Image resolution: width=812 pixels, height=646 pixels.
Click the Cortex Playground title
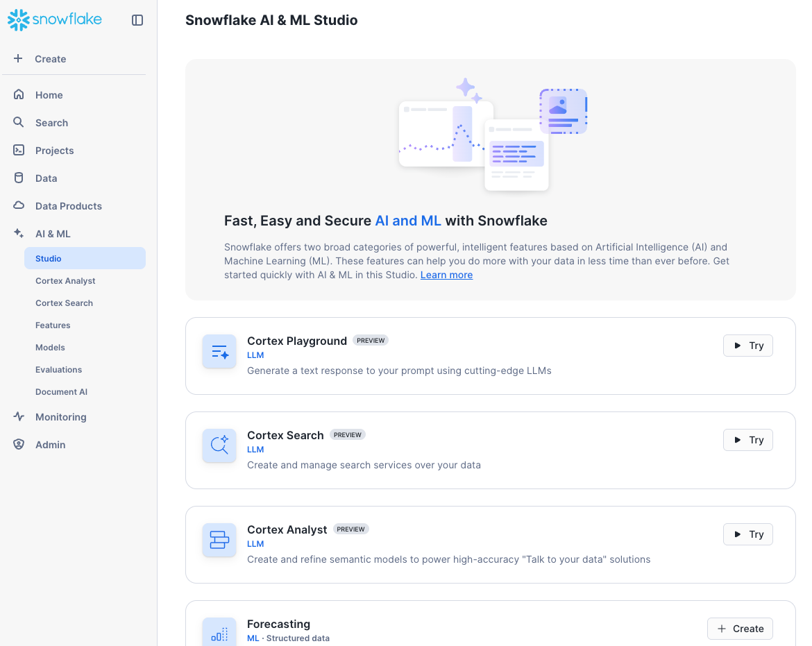pos(297,341)
